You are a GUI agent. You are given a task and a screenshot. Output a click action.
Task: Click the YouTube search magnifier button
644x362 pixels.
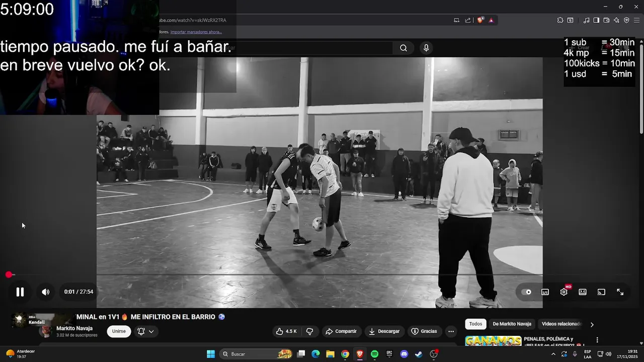pyautogui.click(x=404, y=48)
